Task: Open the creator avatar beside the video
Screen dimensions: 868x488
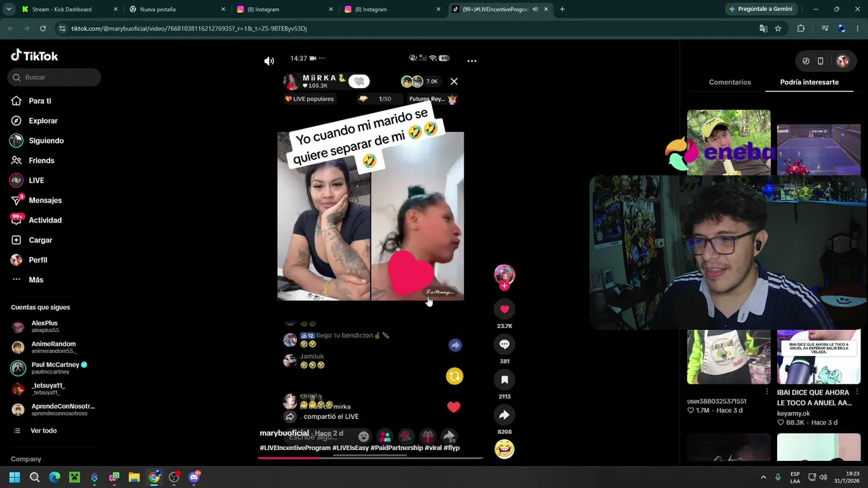Action: coord(505,274)
